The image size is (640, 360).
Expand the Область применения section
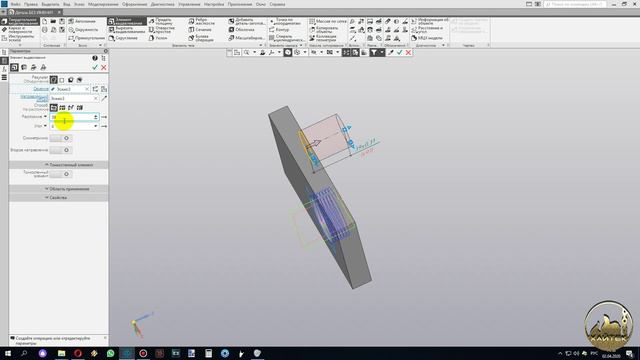59,189
